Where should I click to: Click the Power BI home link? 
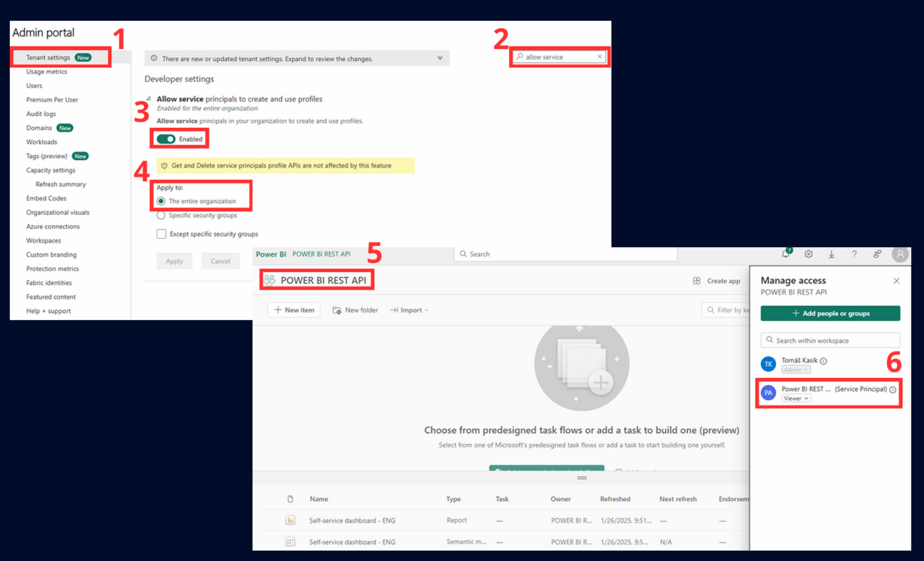pos(271,254)
